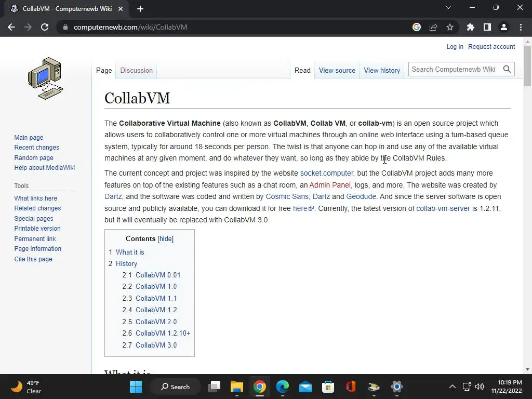Screen dimensions: 532x399
Task: Bookmark this page with the star icon
Action: pos(450,27)
